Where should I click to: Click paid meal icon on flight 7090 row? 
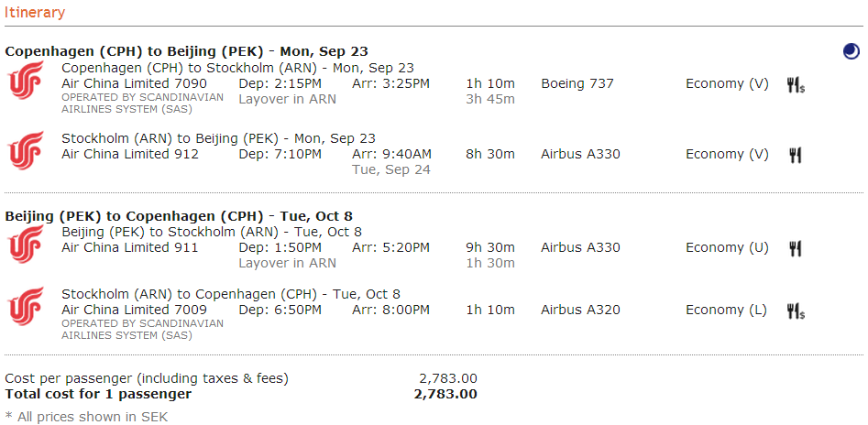point(796,85)
